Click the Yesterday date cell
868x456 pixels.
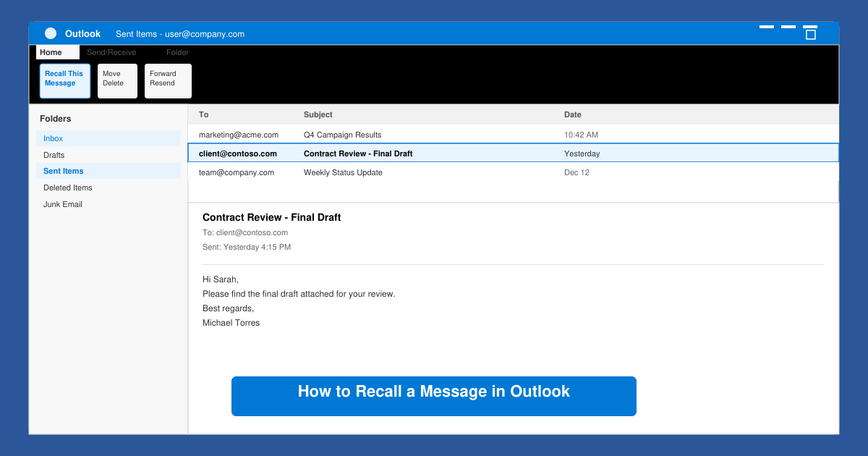click(x=582, y=153)
